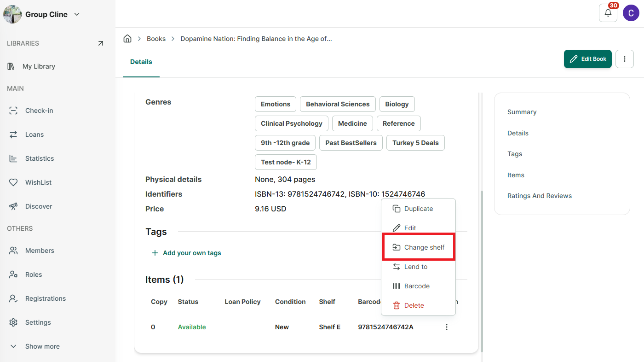Image resolution: width=644 pixels, height=362 pixels.
Task: Click the Statistics chart icon
Action: point(13,158)
